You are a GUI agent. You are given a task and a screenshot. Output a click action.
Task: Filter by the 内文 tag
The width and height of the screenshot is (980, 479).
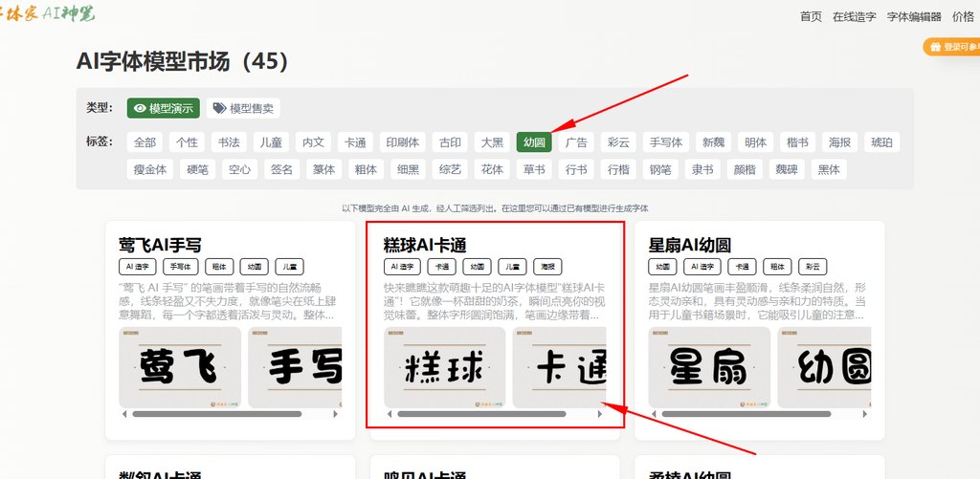pyautogui.click(x=313, y=142)
